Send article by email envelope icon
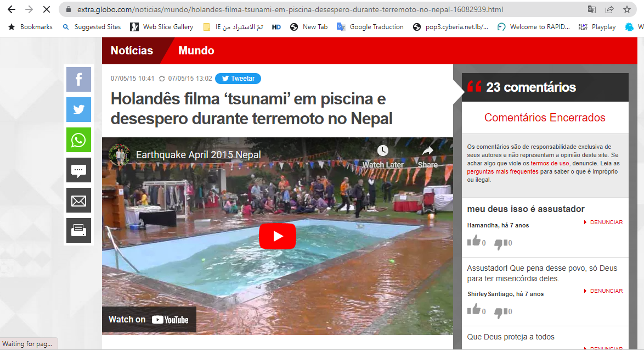Viewport: 644px width, 351px height. [78, 200]
